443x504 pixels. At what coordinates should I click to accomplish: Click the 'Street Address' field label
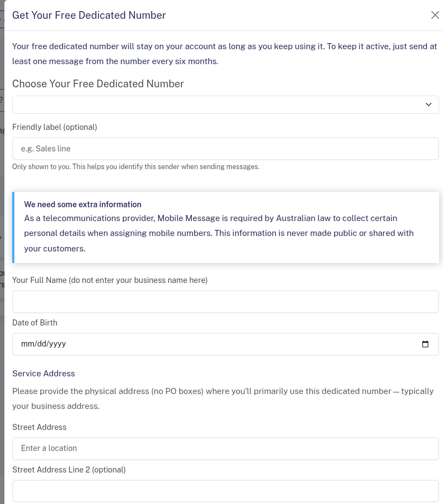coord(39,427)
